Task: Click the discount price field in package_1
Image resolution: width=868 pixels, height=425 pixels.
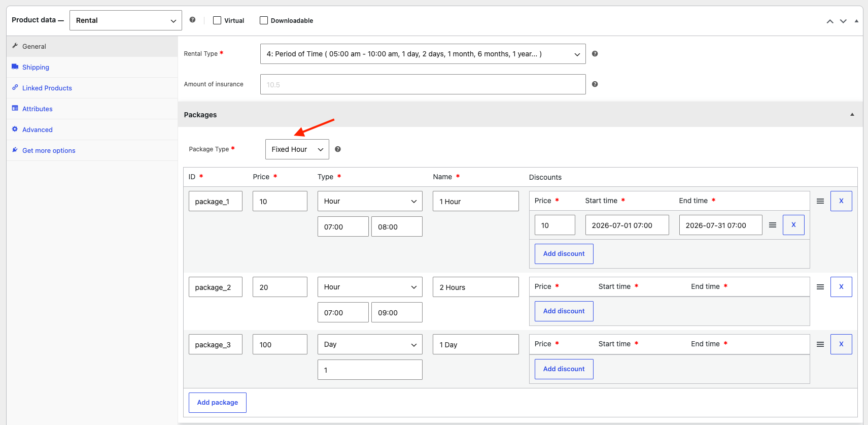Action: [555, 225]
